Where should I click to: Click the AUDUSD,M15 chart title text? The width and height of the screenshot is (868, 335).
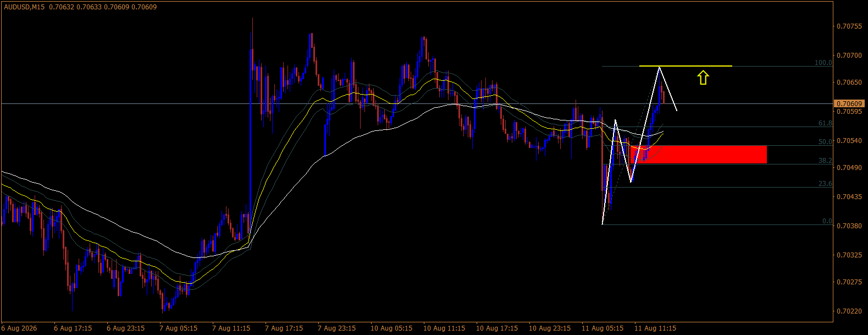pyautogui.click(x=25, y=7)
